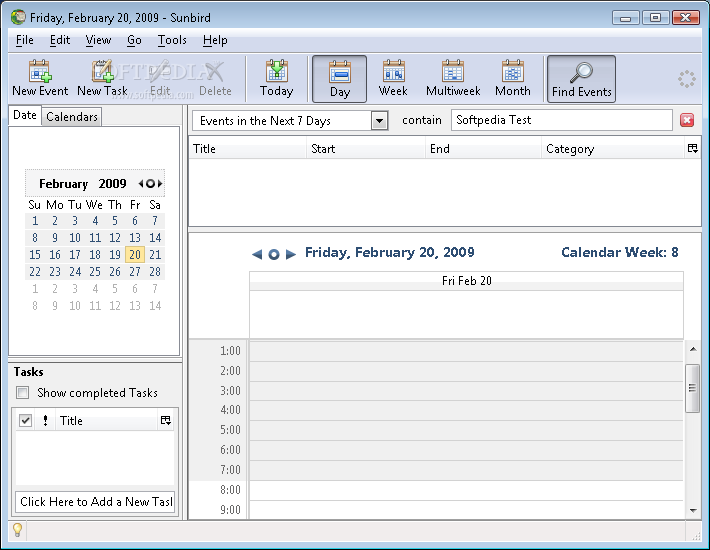Open the Edit menu

pyautogui.click(x=60, y=40)
